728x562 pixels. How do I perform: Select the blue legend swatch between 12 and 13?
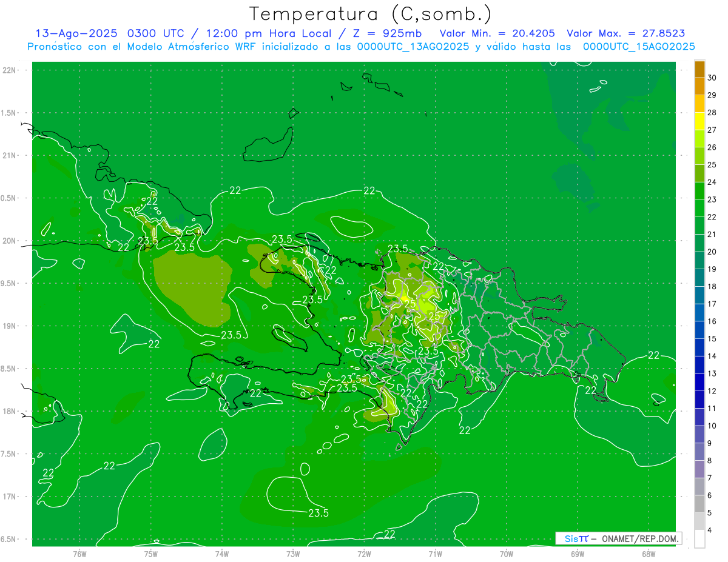tap(699, 382)
